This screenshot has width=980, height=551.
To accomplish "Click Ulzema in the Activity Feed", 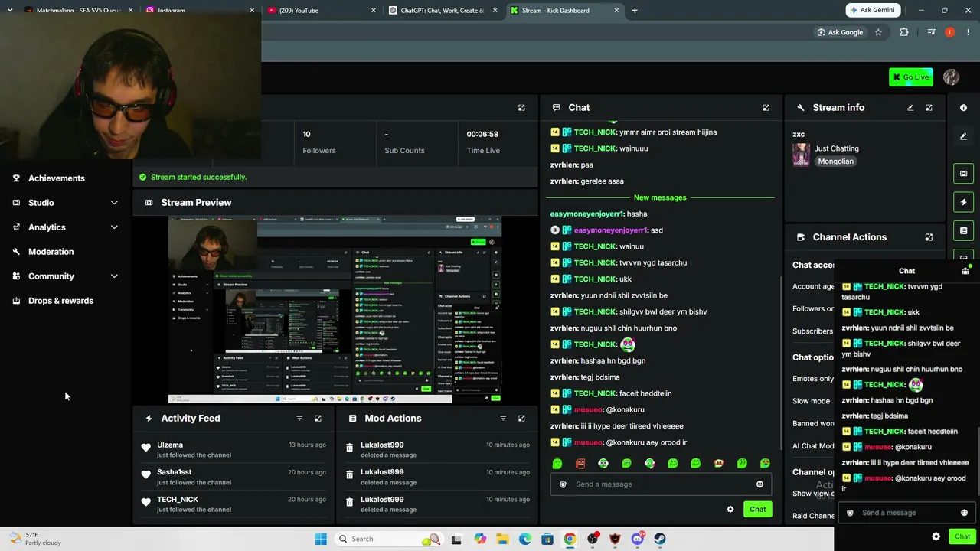I will pyautogui.click(x=170, y=445).
